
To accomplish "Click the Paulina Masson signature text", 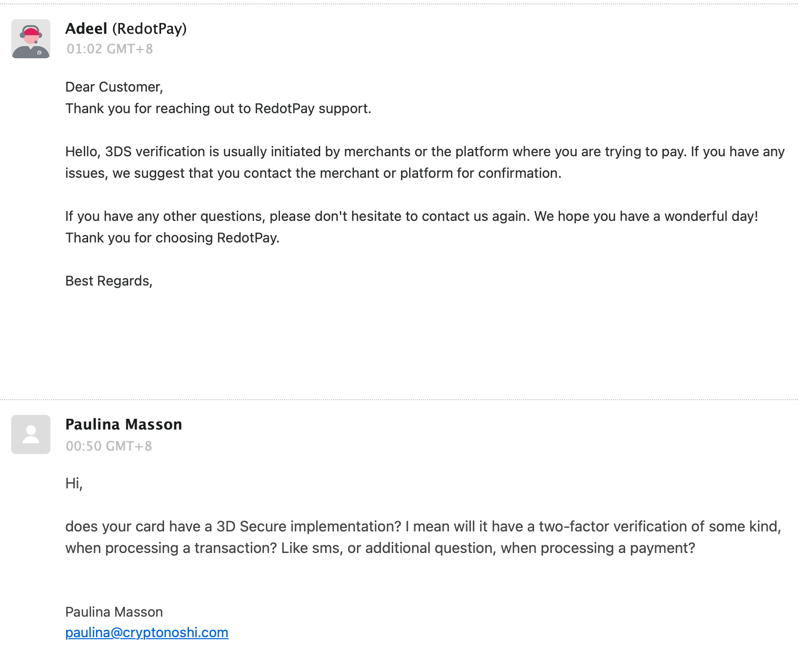I will (114, 612).
